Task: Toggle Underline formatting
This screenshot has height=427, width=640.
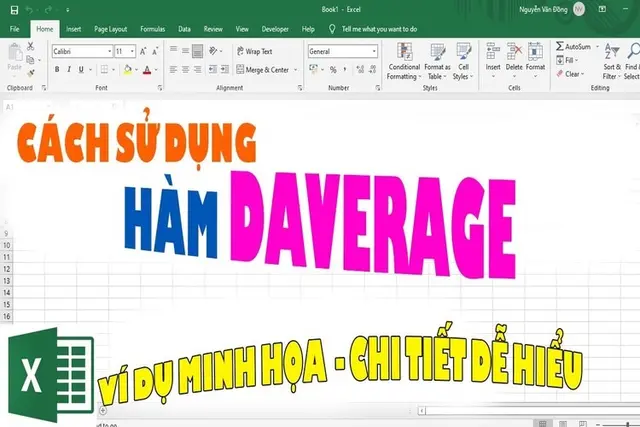Action: click(81, 69)
